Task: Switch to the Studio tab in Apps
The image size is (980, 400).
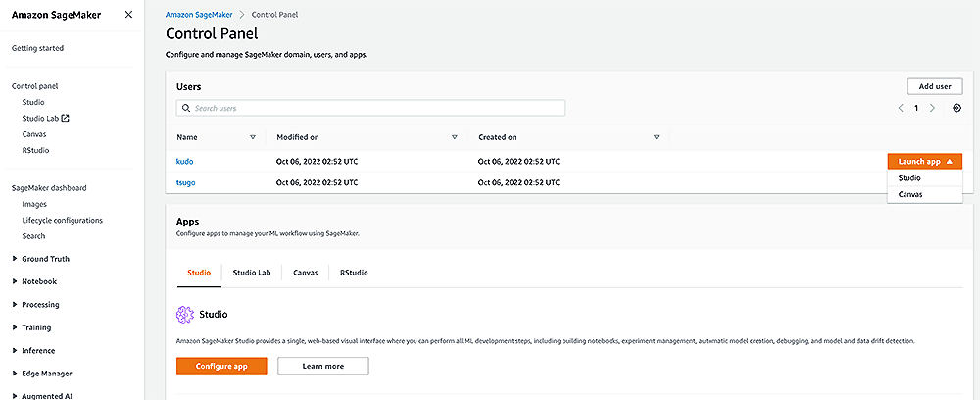Action: coord(199,274)
